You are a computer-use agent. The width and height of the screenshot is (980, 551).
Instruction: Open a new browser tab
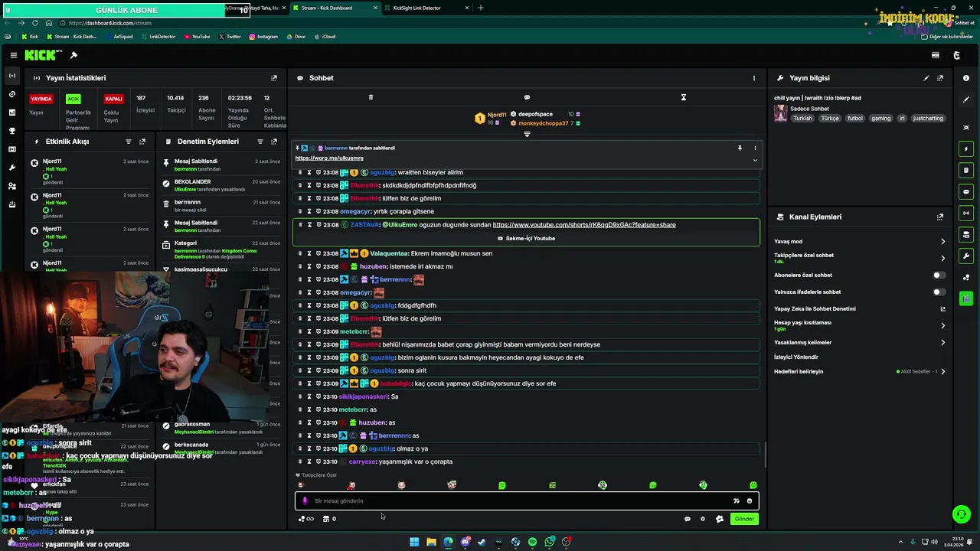click(481, 8)
